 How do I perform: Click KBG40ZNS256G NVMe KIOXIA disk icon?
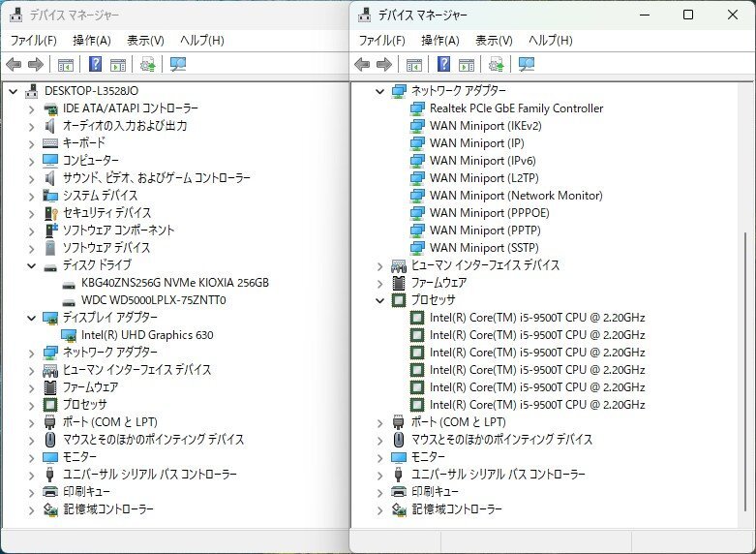[69, 285]
